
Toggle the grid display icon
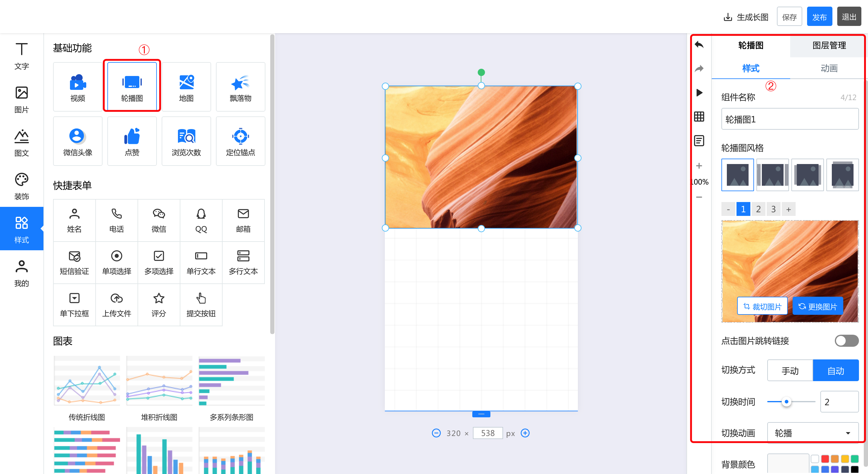(699, 117)
